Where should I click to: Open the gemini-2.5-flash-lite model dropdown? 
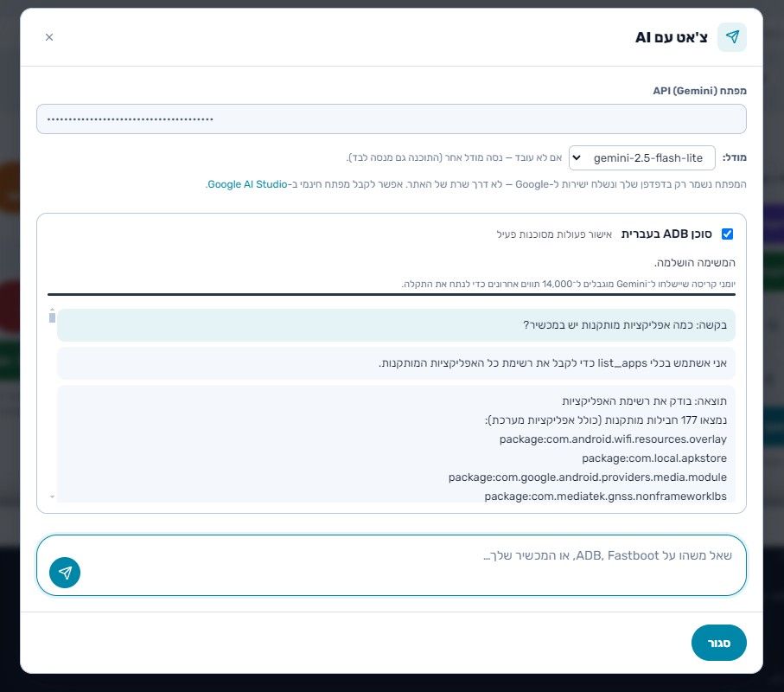pyautogui.click(x=642, y=158)
